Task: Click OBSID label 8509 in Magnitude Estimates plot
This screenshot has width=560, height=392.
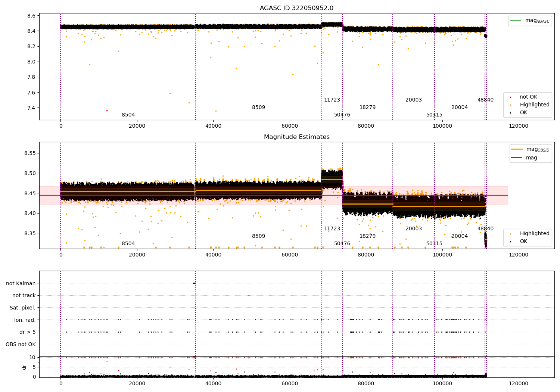Action: tap(259, 236)
